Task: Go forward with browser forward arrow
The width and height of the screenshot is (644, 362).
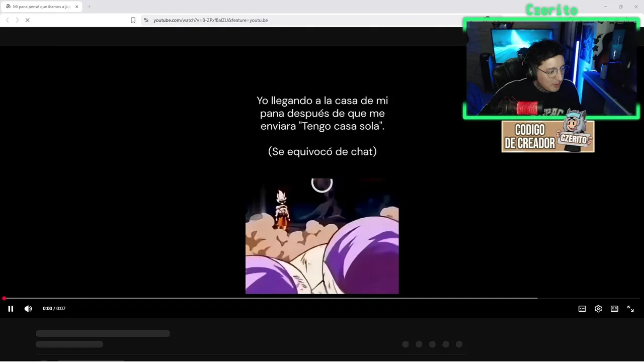Action: tap(17, 20)
